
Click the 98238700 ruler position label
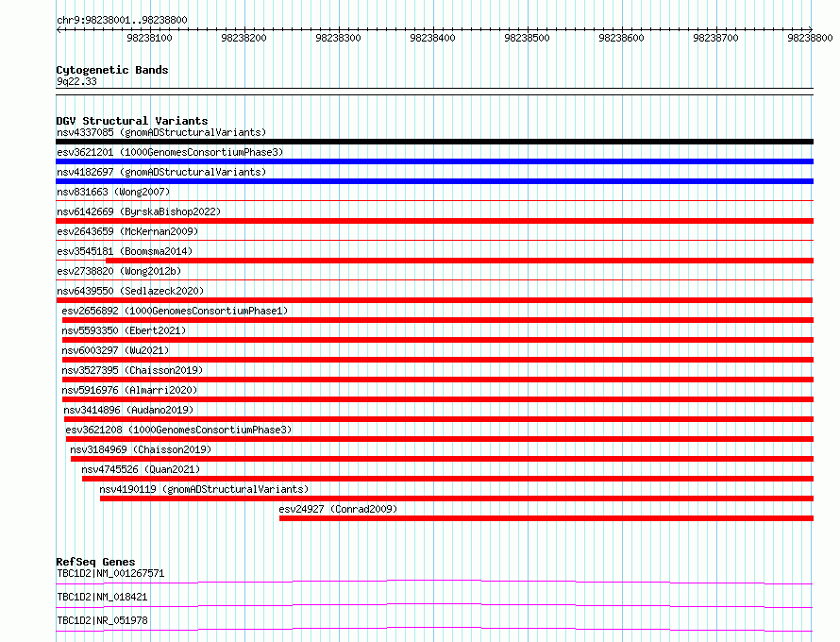[715, 38]
